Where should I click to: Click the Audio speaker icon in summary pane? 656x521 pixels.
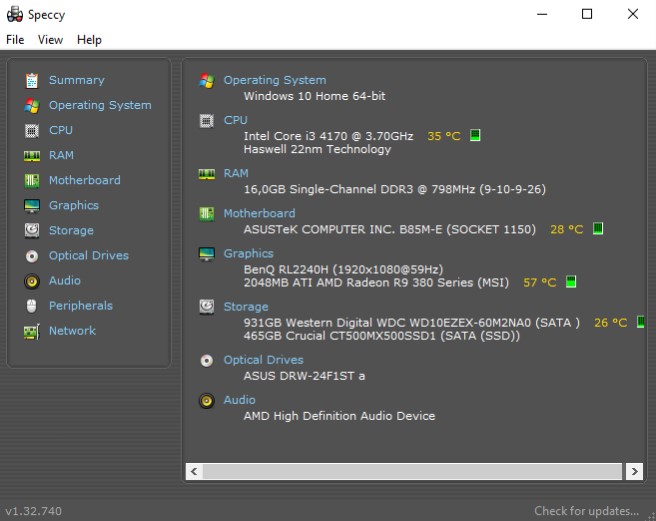pyautogui.click(x=207, y=400)
